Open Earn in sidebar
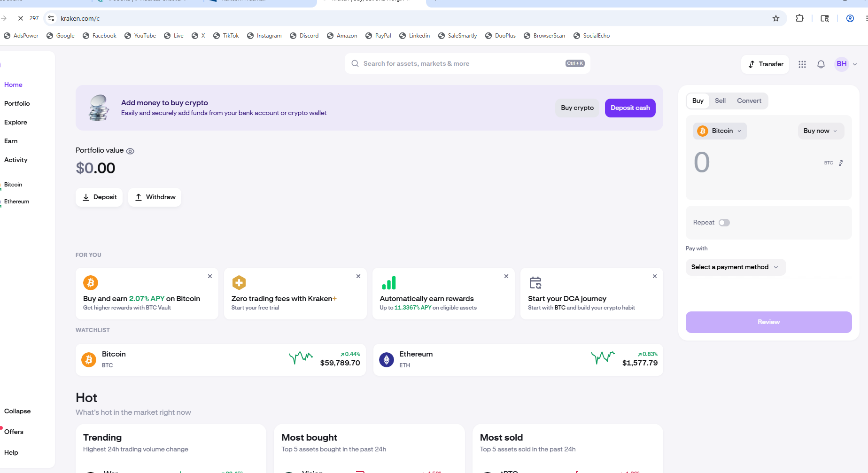Image resolution: width=868 pixels, height=473 pixels. [11, 141]
